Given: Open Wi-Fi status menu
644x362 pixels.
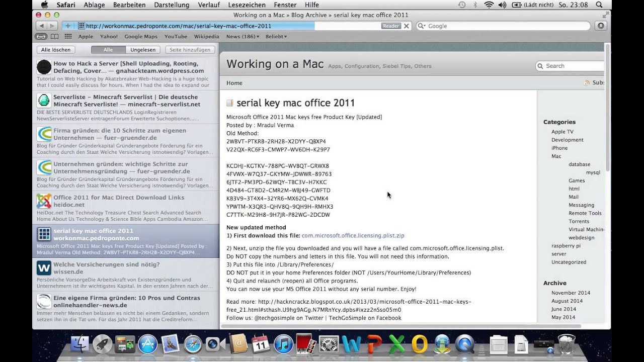Looking at the screenshot, I should (x=489, y=5).
